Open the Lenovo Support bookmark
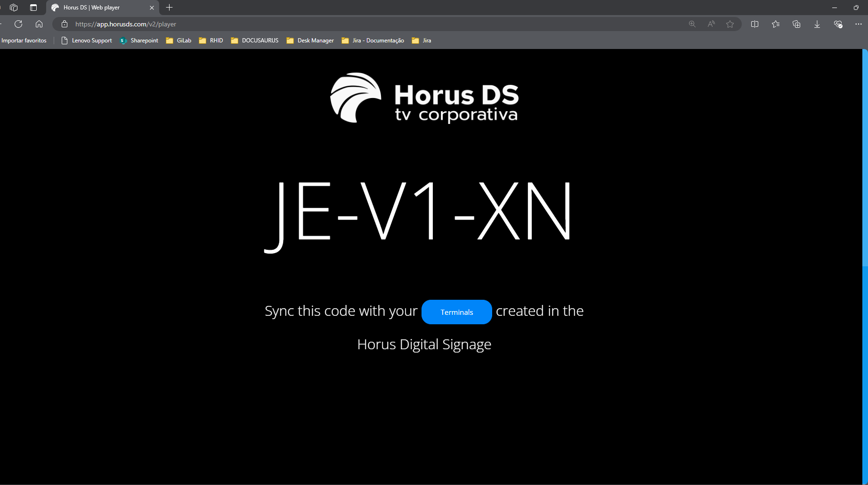This screenshot has width=868, height=485. click(87, 41)
